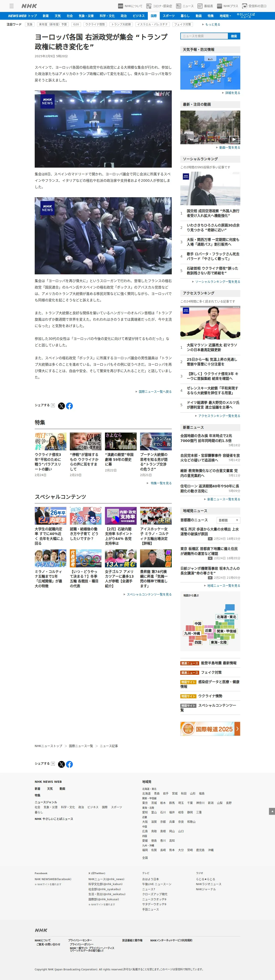Open weather 詳細を見る link
Screen dimensions: 275x980
[231, 93]
